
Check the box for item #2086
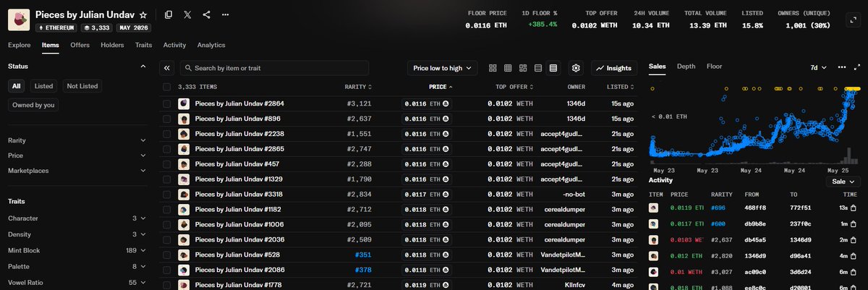(167, 270)
